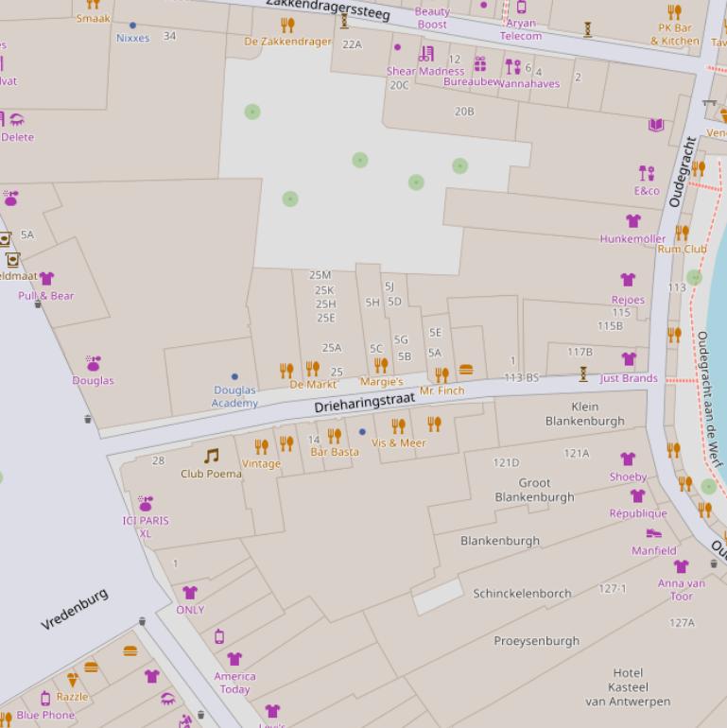Click the Vis & Meer restaurant icon
Screen dimensions: 727x728
398,426
